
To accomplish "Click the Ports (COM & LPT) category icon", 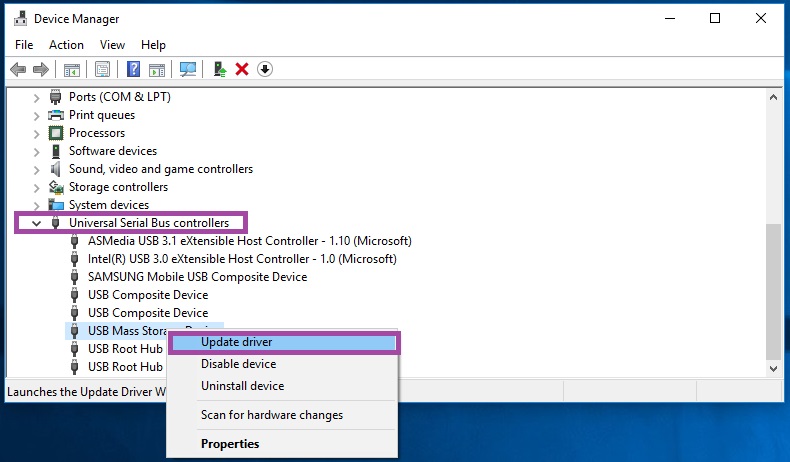I will (x=55, y=97).
